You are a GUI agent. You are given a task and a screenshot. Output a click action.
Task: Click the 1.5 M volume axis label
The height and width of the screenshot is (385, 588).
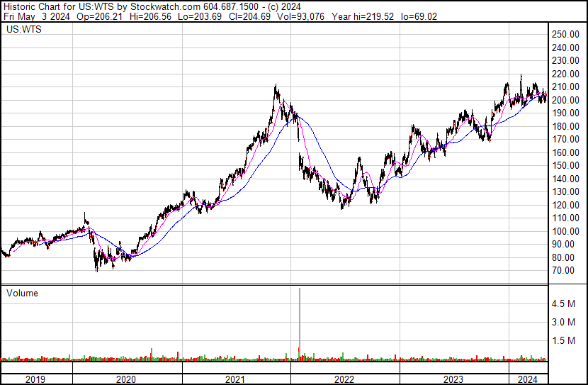[563, 340]
